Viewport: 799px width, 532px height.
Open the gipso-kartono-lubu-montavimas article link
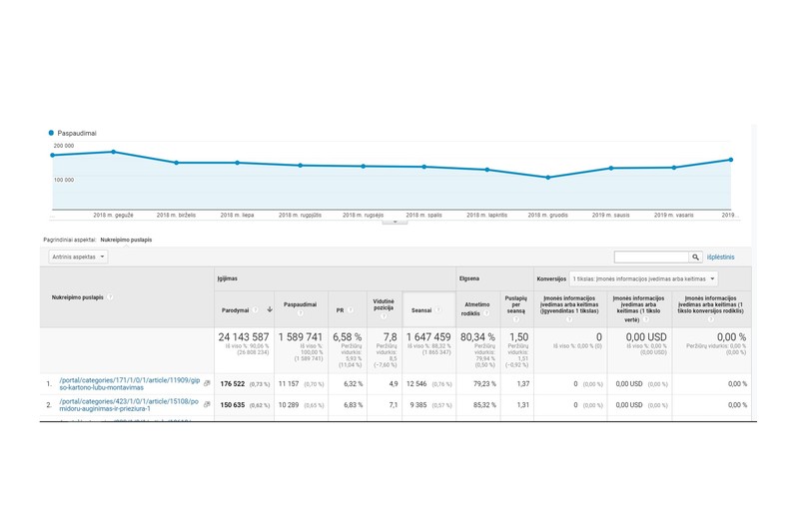point(130,384)
